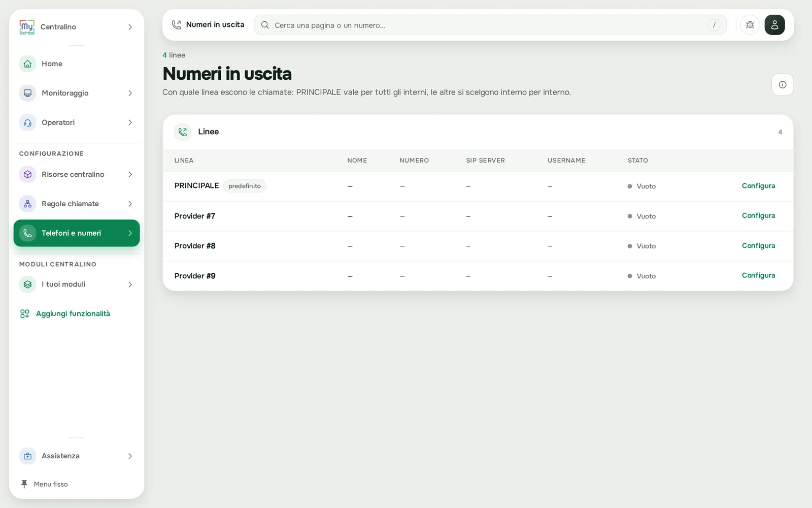Expand the Regole chiamate chevron

130,204
